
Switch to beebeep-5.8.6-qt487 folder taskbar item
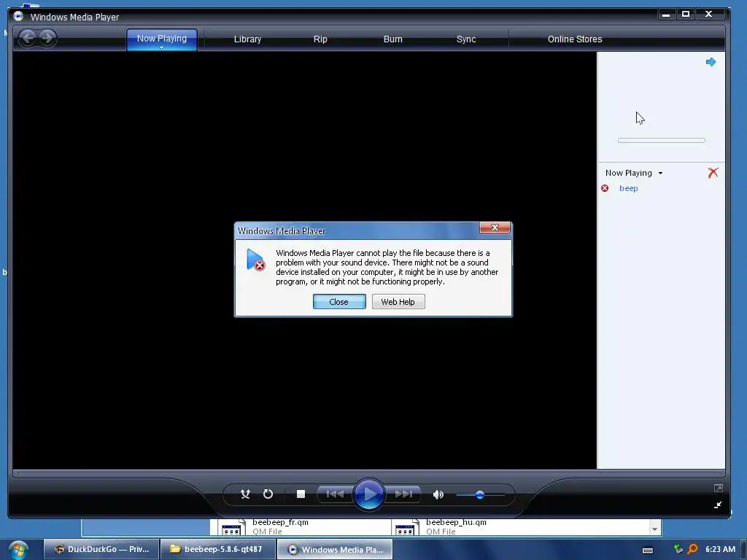217,549
